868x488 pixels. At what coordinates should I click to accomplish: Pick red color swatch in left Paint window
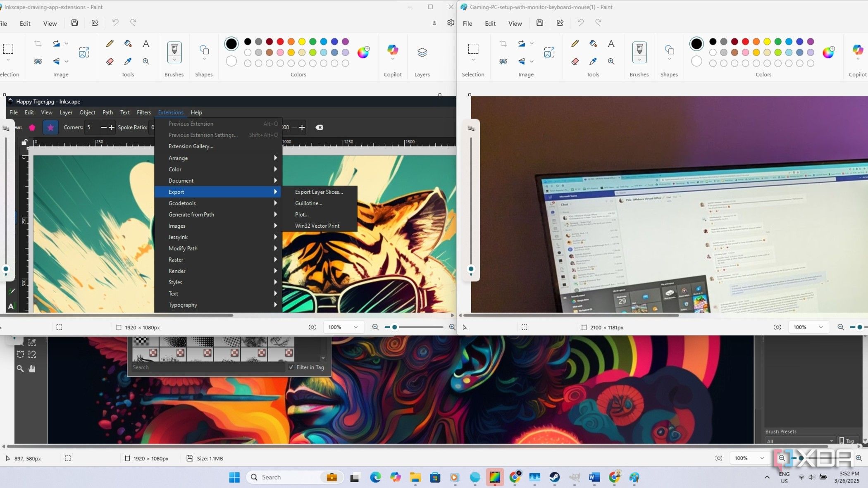tap(280, 41)
